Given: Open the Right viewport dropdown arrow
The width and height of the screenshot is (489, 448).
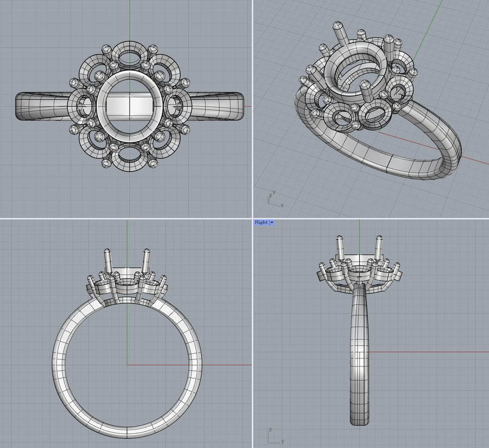Looking at the screenshot, I should coord(272,223).
